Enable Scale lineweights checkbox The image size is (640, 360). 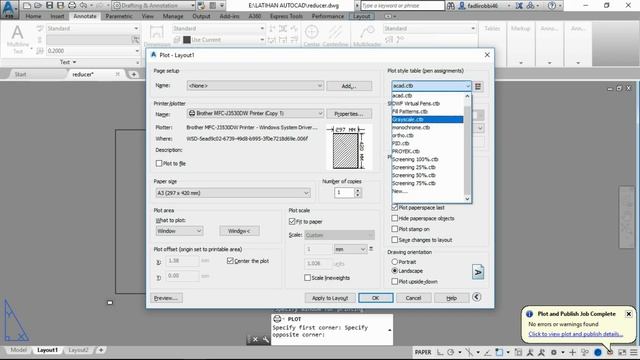pyautogui.click(x=307, y=278)
